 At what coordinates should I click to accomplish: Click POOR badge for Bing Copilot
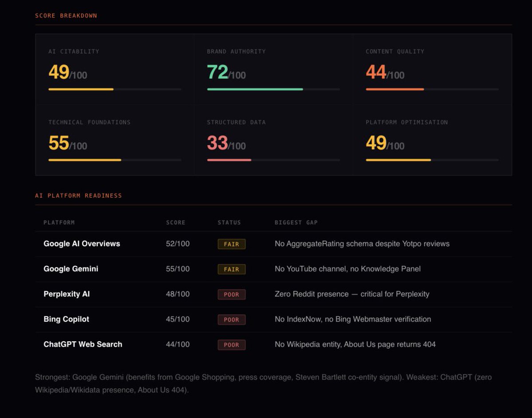tap(231, 319)
